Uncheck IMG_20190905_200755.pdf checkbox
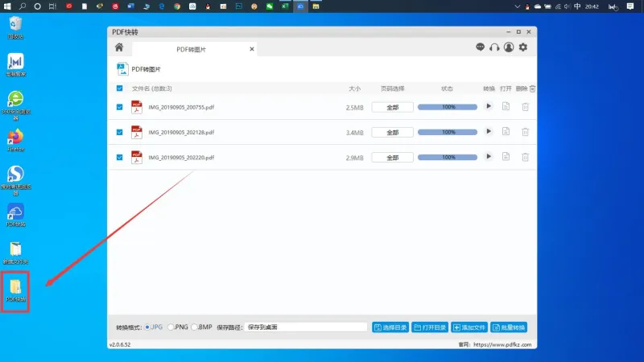This screenshot has width=644, height=362. pos(119,107)
